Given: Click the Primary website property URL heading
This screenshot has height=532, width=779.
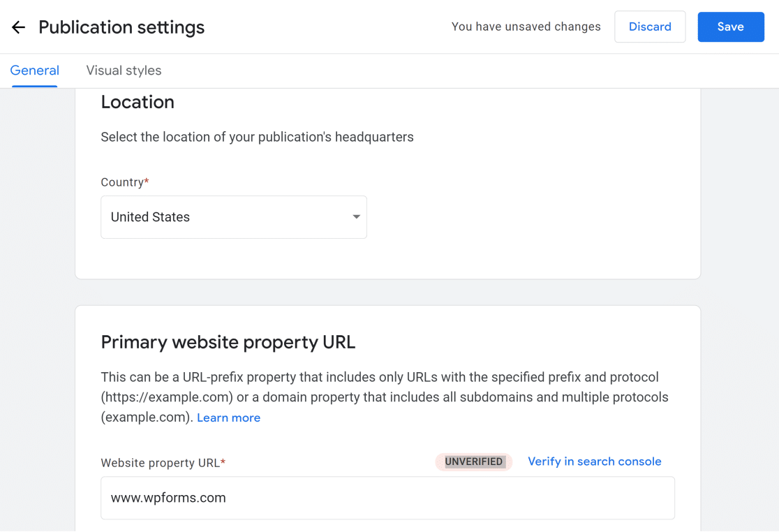Looking at the screenshot, I should 228,342.
